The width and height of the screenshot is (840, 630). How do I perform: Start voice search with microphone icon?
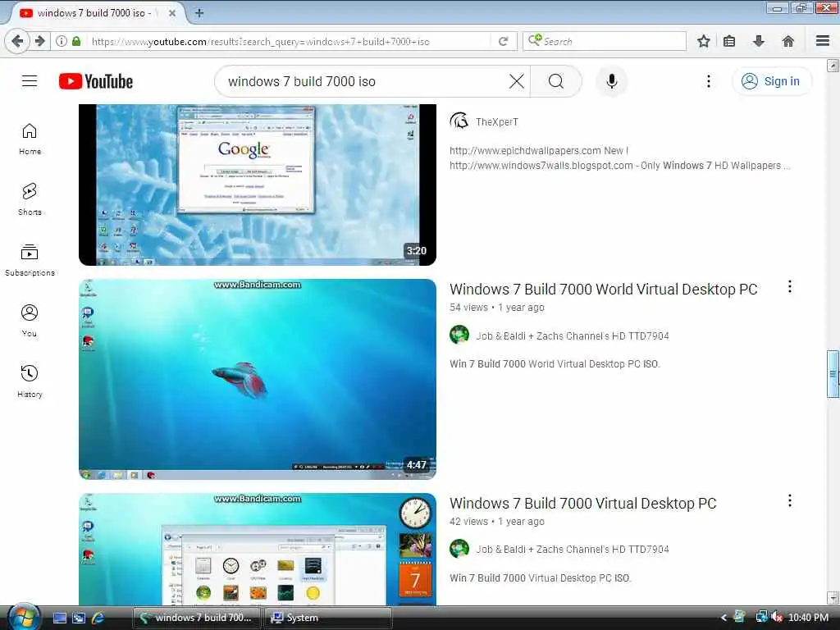coord(611,81)
